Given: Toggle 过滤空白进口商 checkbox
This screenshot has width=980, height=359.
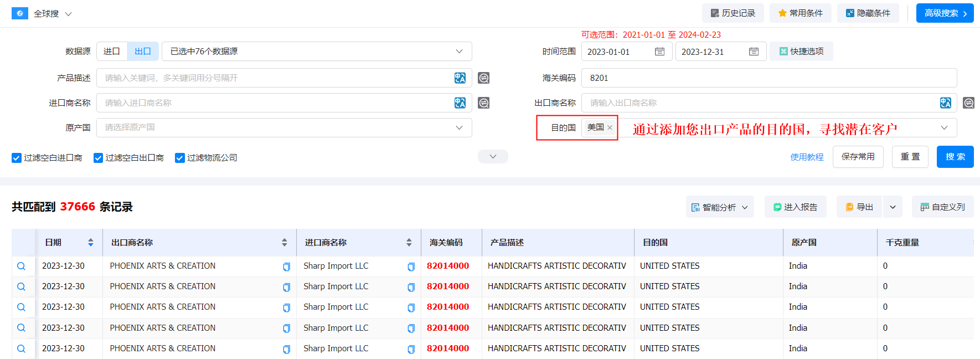Looking at the screenshot, I should 17,158.
